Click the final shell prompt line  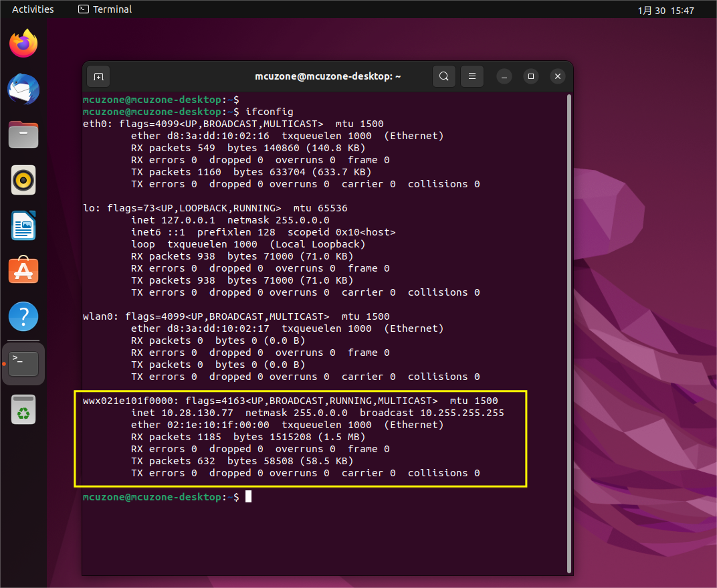[x=167, y=497]
